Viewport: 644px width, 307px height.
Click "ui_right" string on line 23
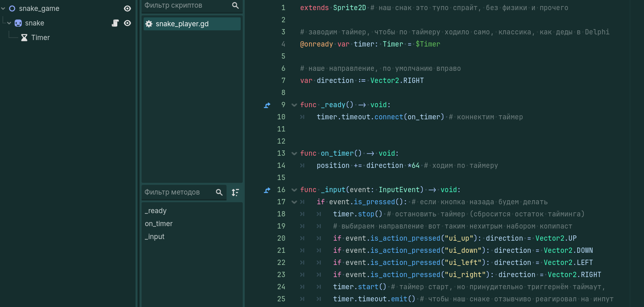[x=465, y=275]
